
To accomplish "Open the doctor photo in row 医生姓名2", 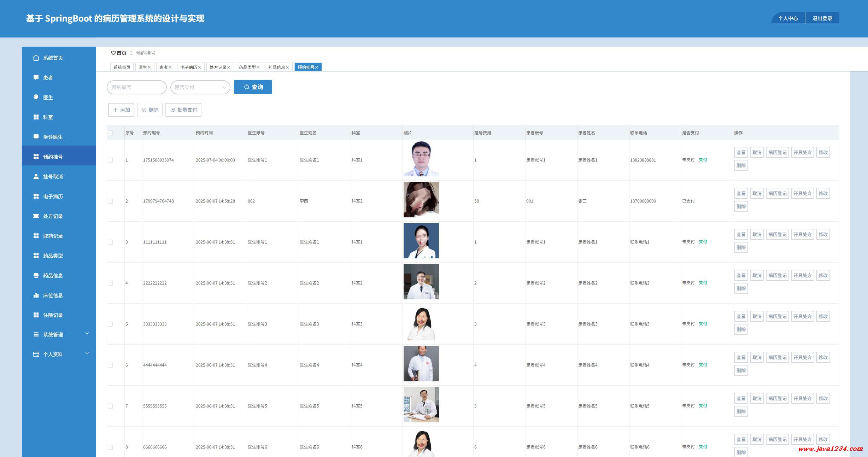I will [421, 282].
